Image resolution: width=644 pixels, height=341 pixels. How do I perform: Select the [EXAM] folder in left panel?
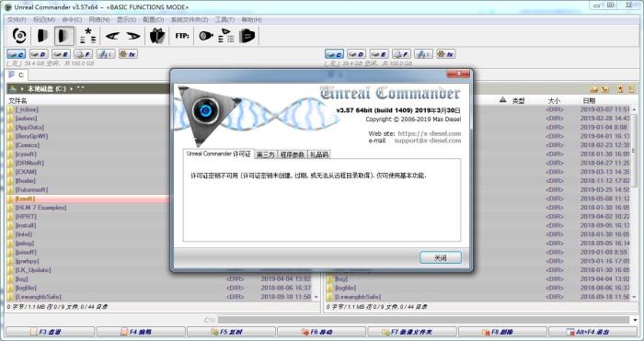point(26,172)
